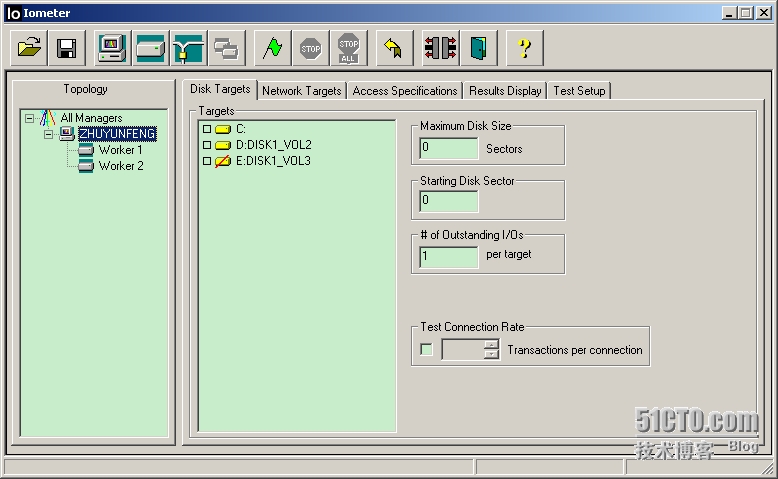778x479 pixels.
Task: Click the All Managers tree icon
Action: coord(48,118)
